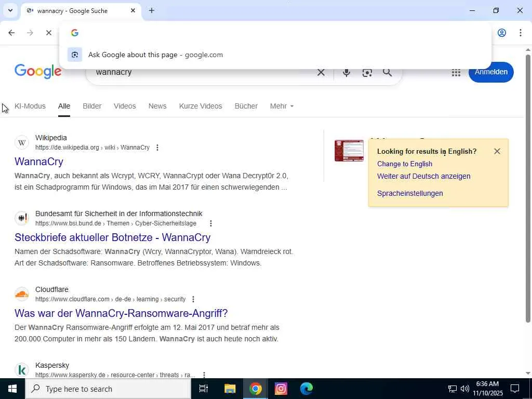The image size is (532, 399).
Task: Expand the Mehr dropdown
Action: point(282,106)
